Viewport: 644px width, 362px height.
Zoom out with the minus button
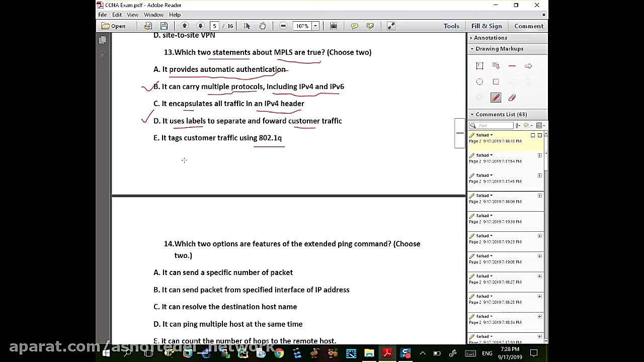pyautogui.click(x=283, y=26)
